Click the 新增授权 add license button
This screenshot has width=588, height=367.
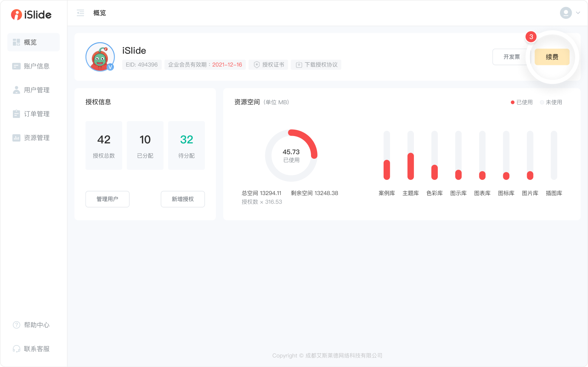183,199
